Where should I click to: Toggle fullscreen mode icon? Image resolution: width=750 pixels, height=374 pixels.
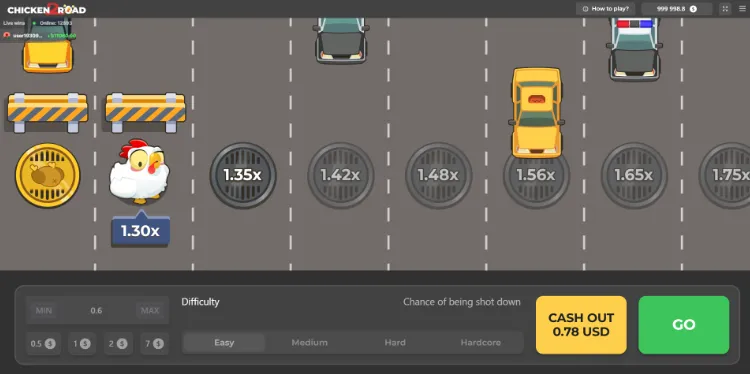(725, 9)
